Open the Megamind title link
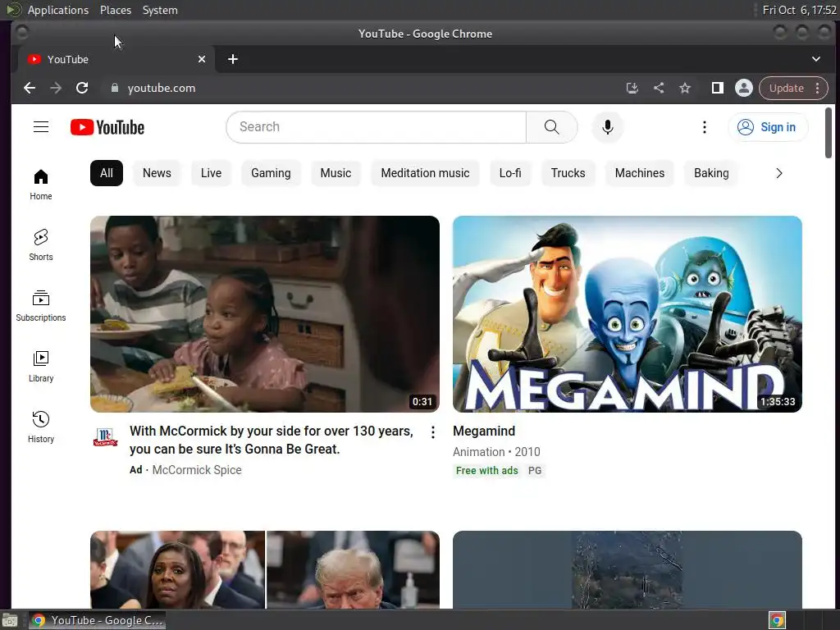Viewport: 840px width, 630px height. [x=484, y=431]
